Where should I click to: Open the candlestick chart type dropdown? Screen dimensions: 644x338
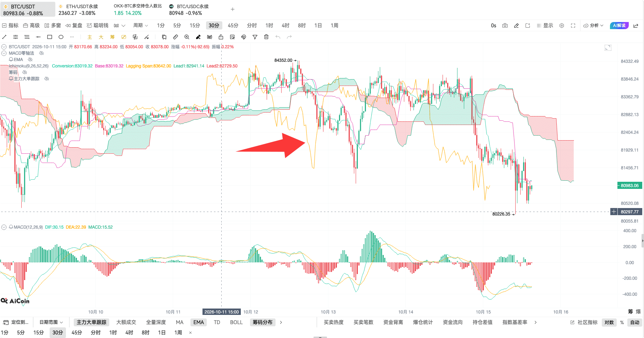click(x=120, y=26)
